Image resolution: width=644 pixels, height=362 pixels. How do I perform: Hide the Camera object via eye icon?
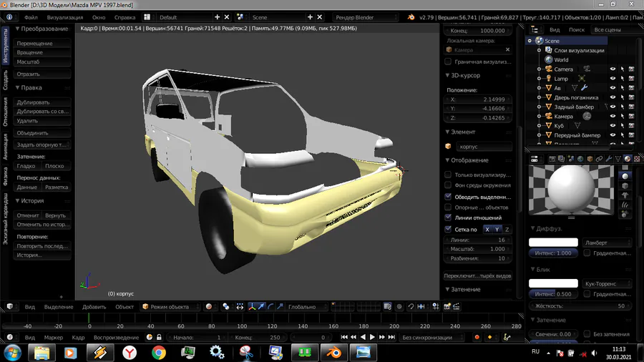tap(613, 69)
